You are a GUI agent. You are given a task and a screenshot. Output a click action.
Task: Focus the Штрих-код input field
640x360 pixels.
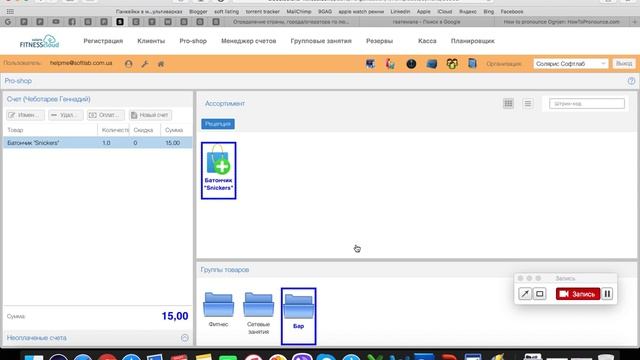pyautogui.click(x=587, y=104)
